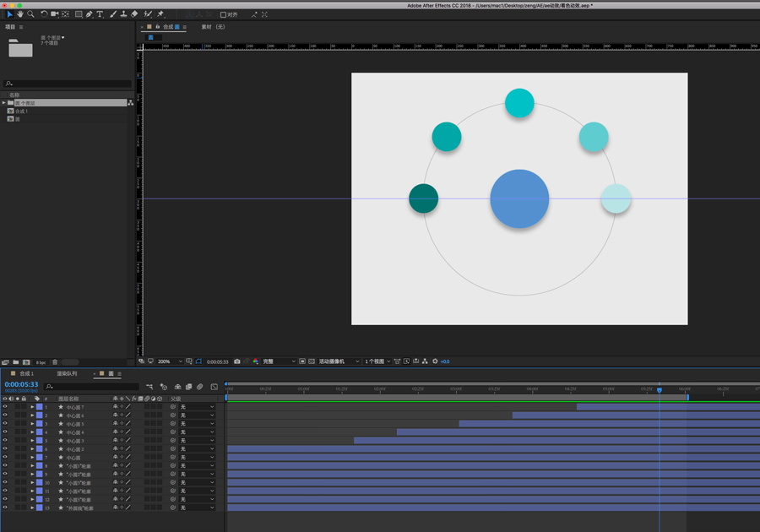Hide layer 1 中心圆 7 with eye icon
Screen dimensions: 760x532
click(x=5, y=407)
